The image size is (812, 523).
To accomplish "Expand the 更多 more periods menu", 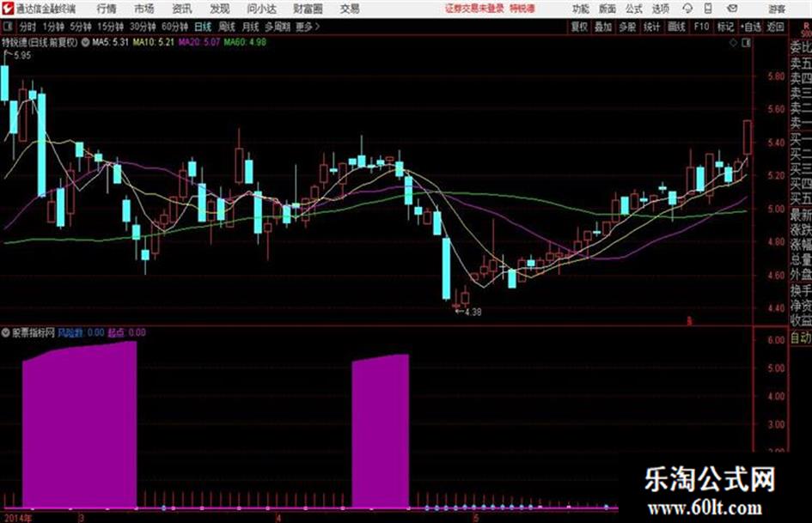I will pos(308,27).
